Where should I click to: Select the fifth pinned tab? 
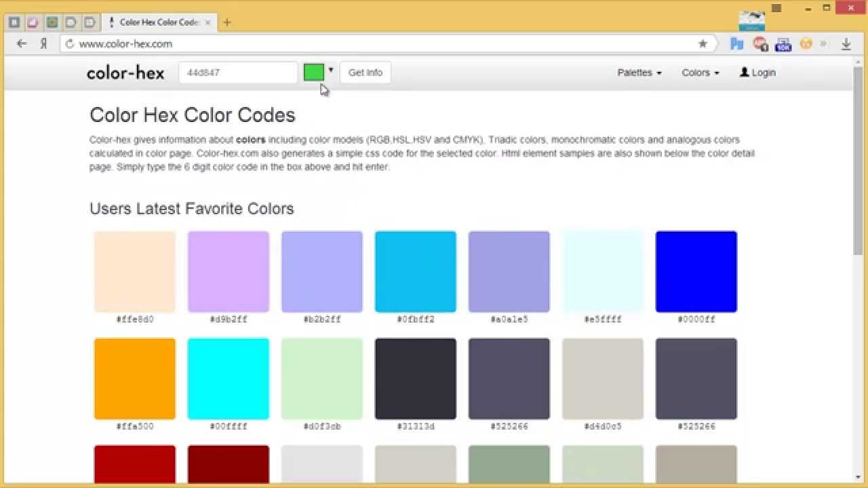coord(90,22)
